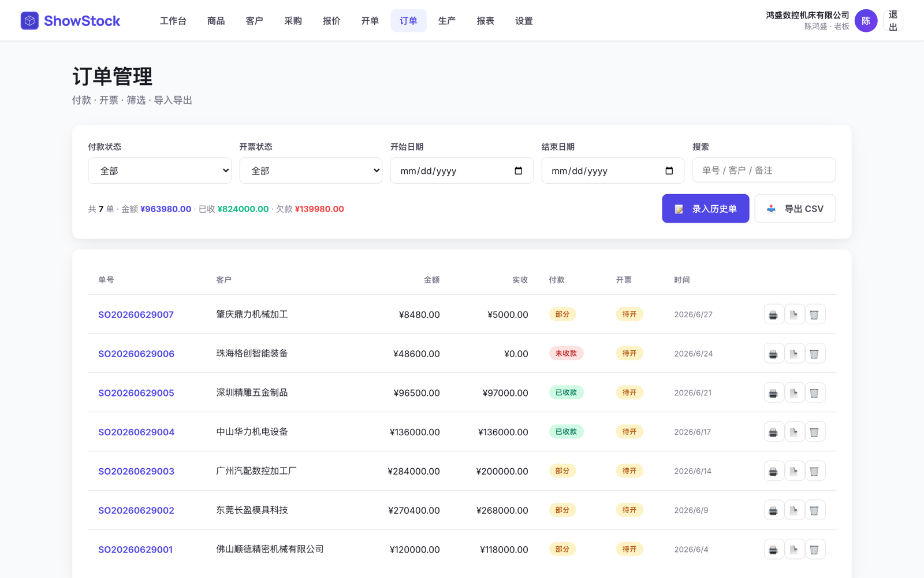Export orders with 导出 CSV

click(x=795, y=209)
